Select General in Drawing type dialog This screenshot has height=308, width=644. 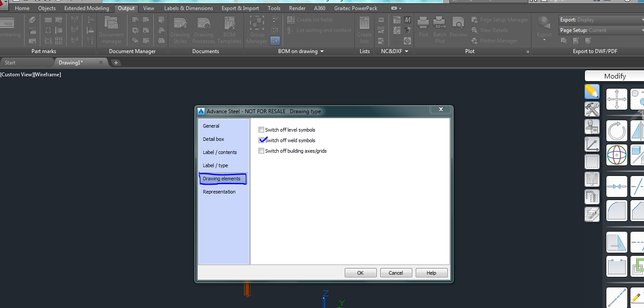coord(211,126)
